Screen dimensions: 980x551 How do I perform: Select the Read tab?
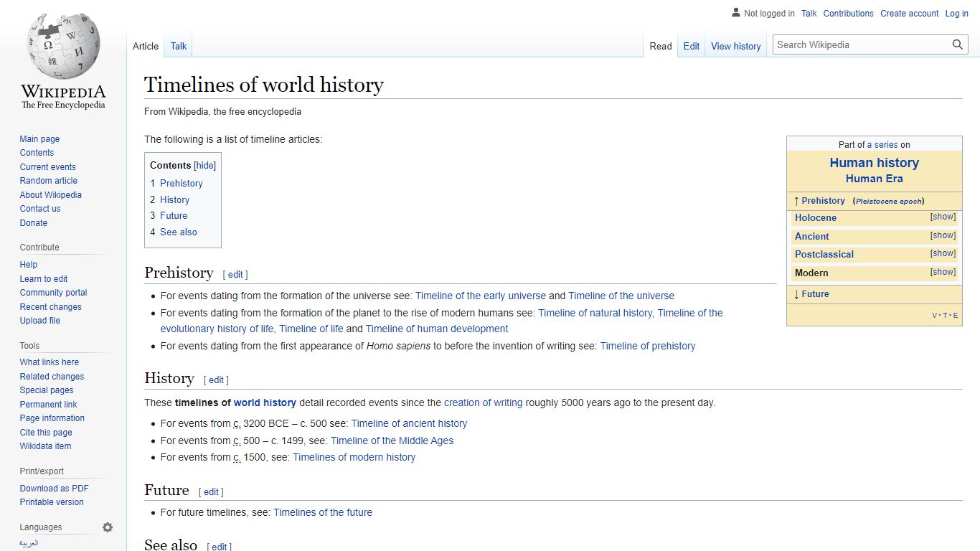[x=661, y=46]
